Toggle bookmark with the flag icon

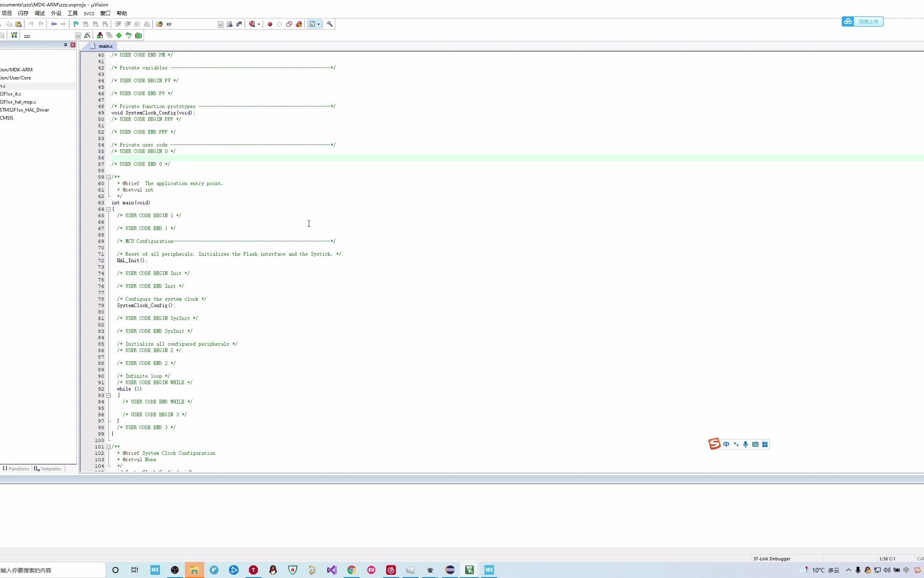(x=76, y=24)
